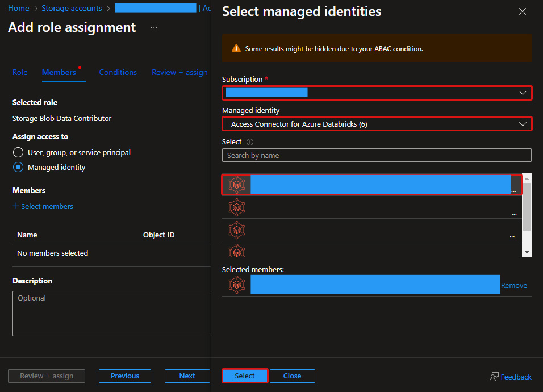Close the Select managed identities panel
This screenshot has width=543, height=392.
(522, 11)
